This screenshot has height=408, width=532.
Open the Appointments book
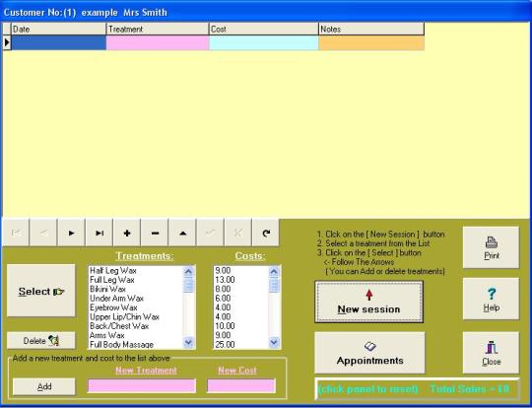(369, 353)
